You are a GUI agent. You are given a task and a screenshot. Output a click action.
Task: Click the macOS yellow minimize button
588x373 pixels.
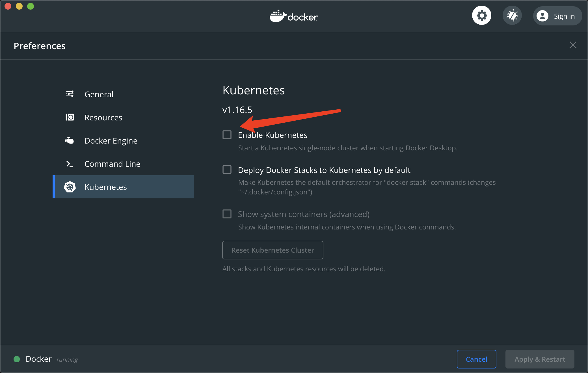pyautogui.click(x=19, y=6)
